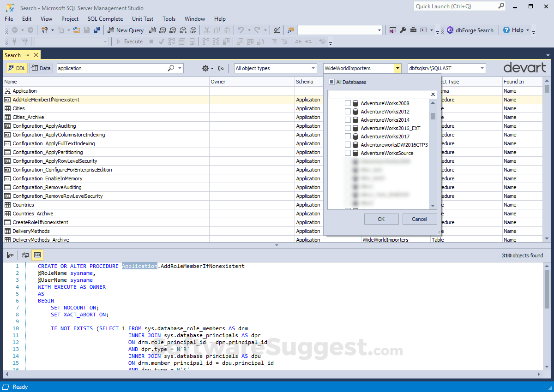Toggle the DDL search mode button

[x=17, y=68]
